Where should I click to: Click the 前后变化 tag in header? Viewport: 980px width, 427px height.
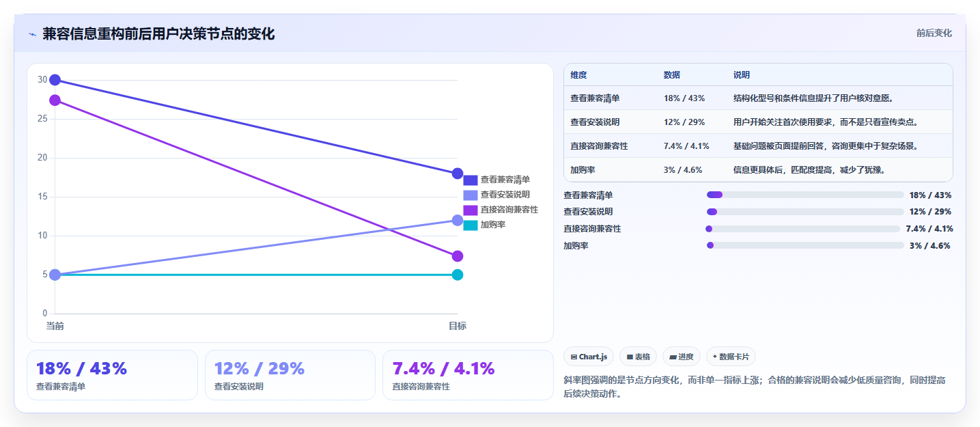[934, 33]
